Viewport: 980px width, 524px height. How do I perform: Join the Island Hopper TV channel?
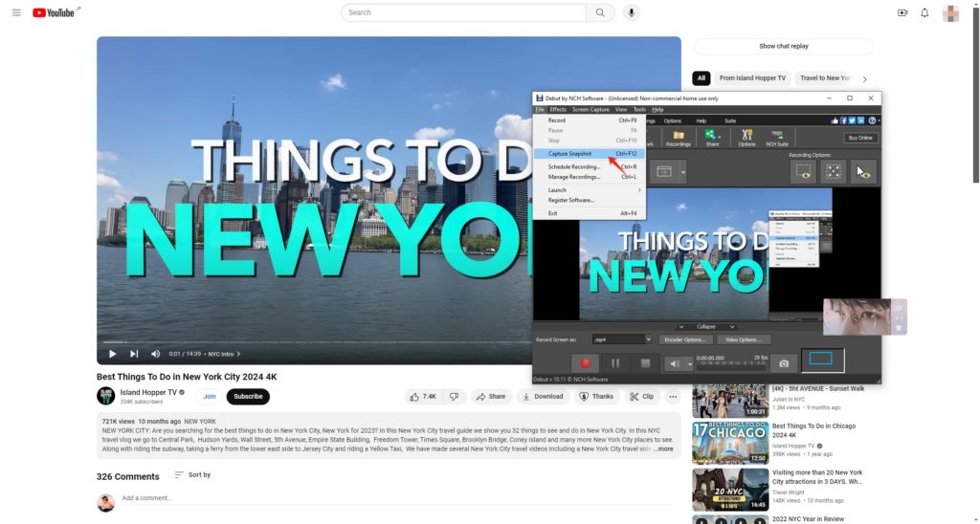210,397
